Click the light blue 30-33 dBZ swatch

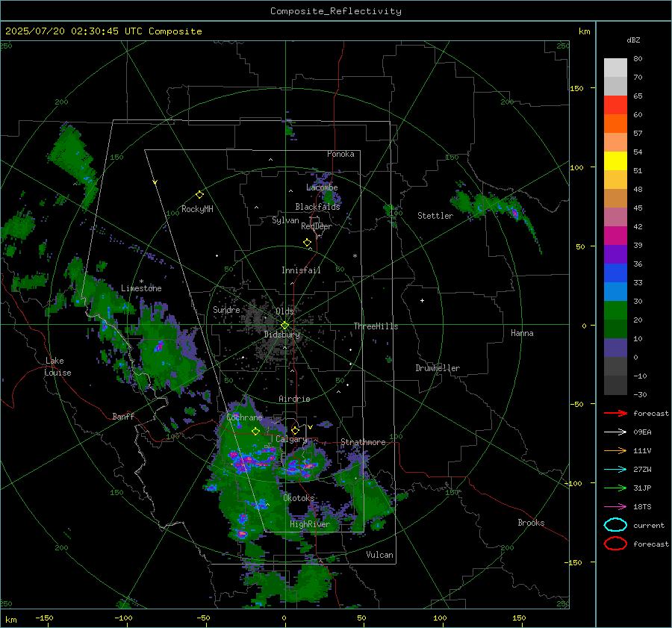[x=615, y=291]
